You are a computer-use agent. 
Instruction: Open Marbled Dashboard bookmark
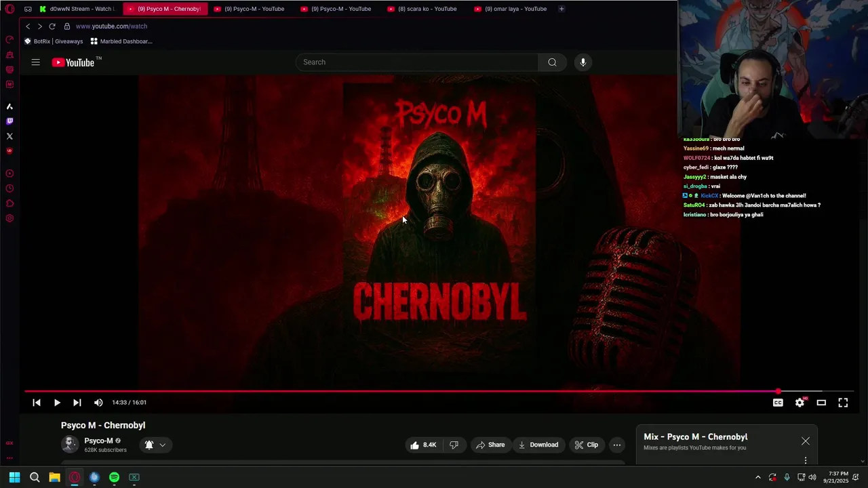pyautogui.click(x=121, y=41)
